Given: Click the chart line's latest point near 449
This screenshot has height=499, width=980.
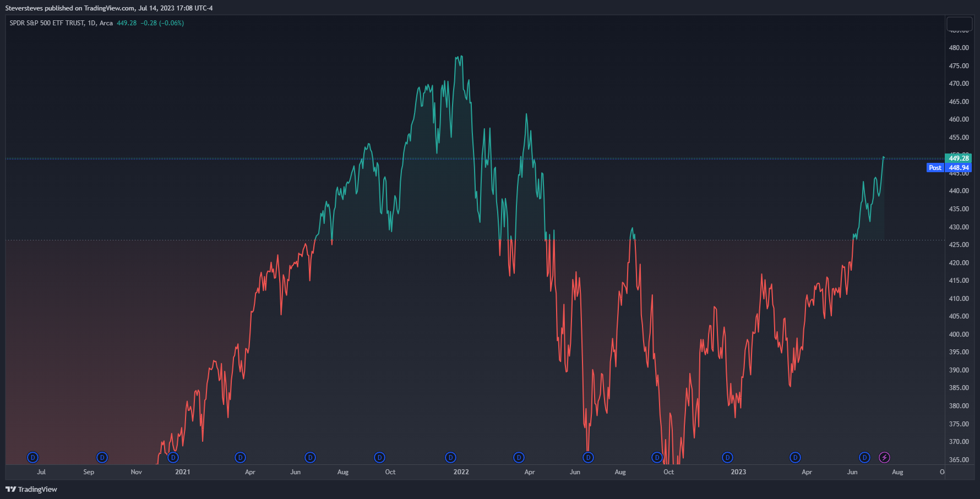Looking at the screenshot, I should pos(884,158).
